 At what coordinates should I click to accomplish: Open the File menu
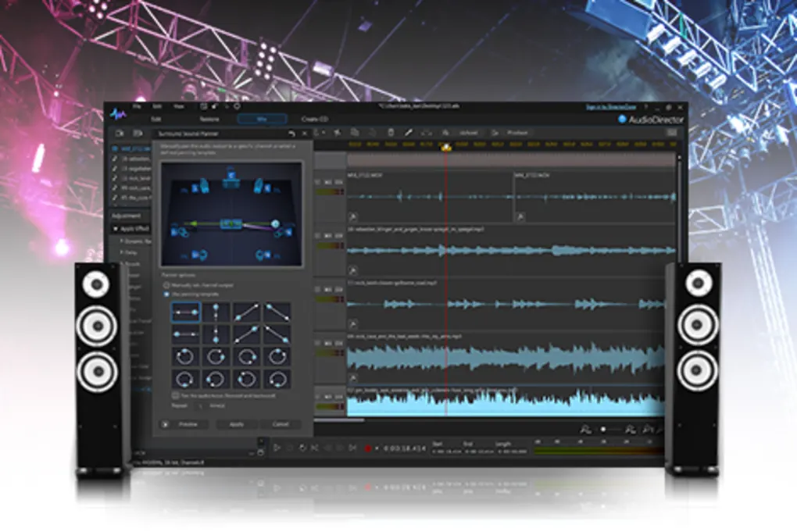tap(137, 107)
